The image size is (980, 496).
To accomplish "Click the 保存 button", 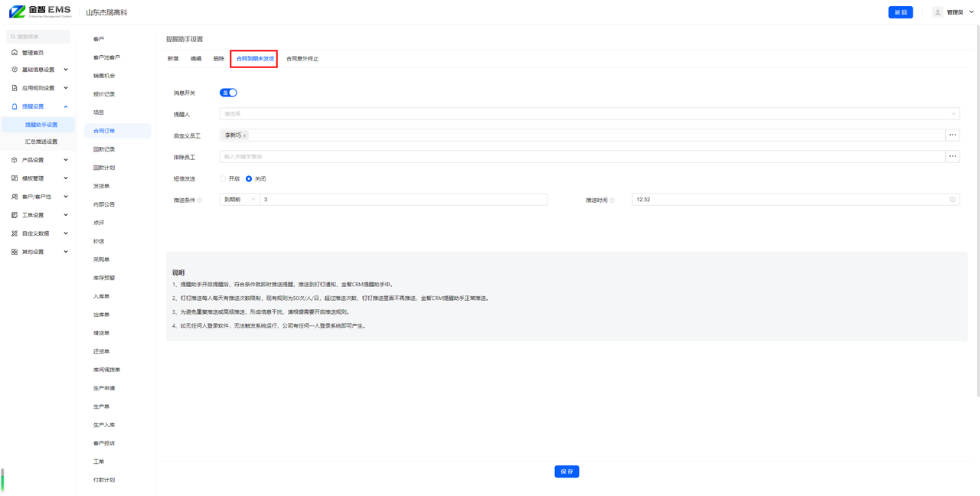I will [567, 472].
